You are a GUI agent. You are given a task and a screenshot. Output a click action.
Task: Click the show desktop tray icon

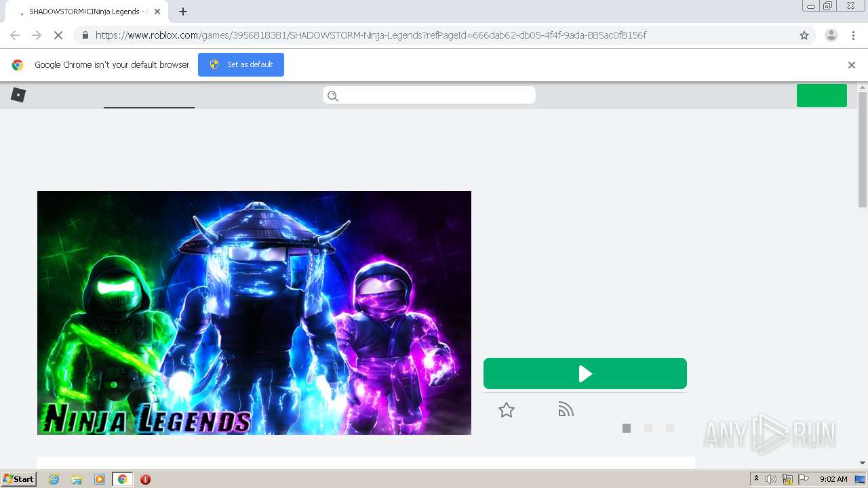(860, 479)
